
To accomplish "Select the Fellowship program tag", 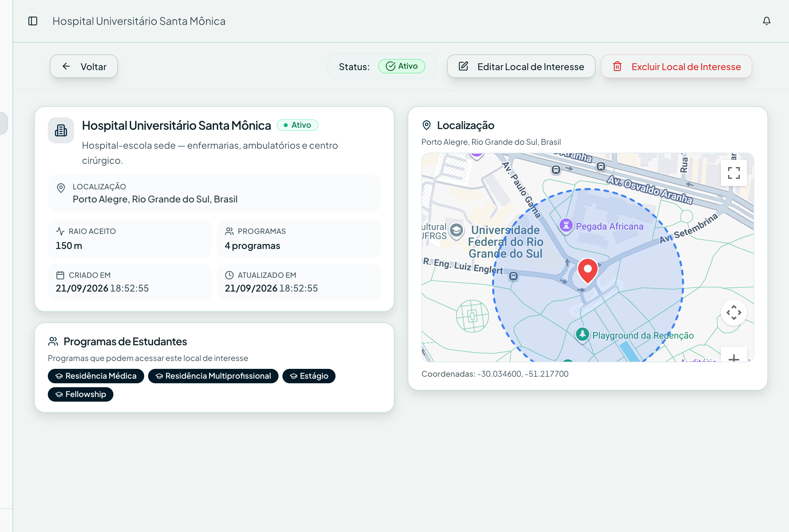I will click(80, 394).
